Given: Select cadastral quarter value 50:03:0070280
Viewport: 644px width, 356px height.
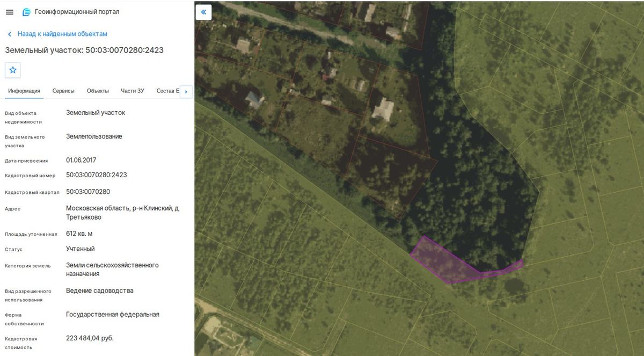Looking at the screenshot, I should click(x=88, y=192).
